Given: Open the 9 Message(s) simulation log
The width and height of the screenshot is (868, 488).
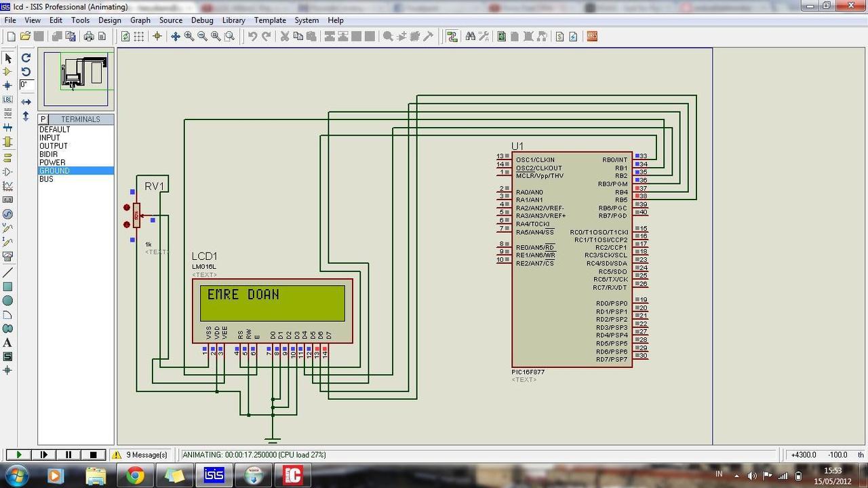Looking at the screenshot, I should [x=140, y=455].
